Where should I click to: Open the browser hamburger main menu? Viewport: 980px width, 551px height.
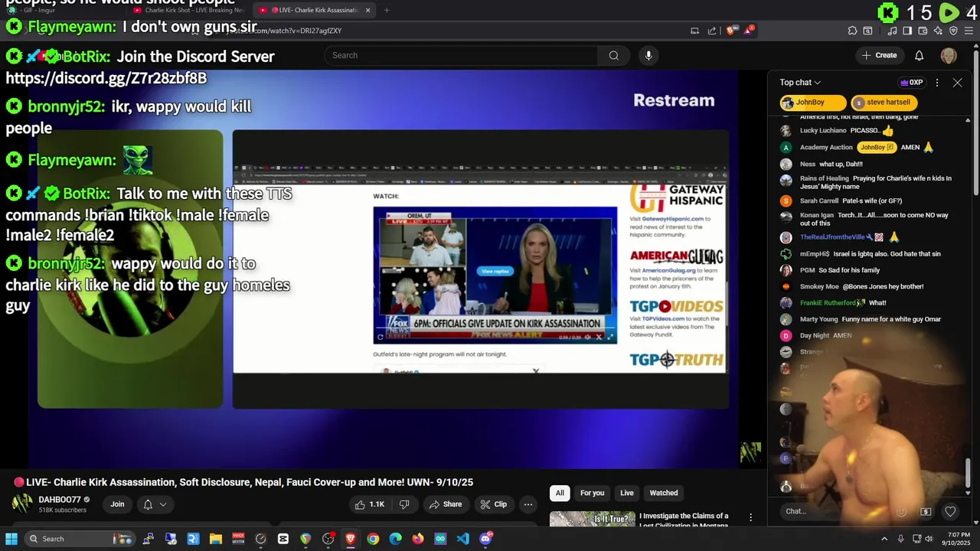tap(969, 31)
